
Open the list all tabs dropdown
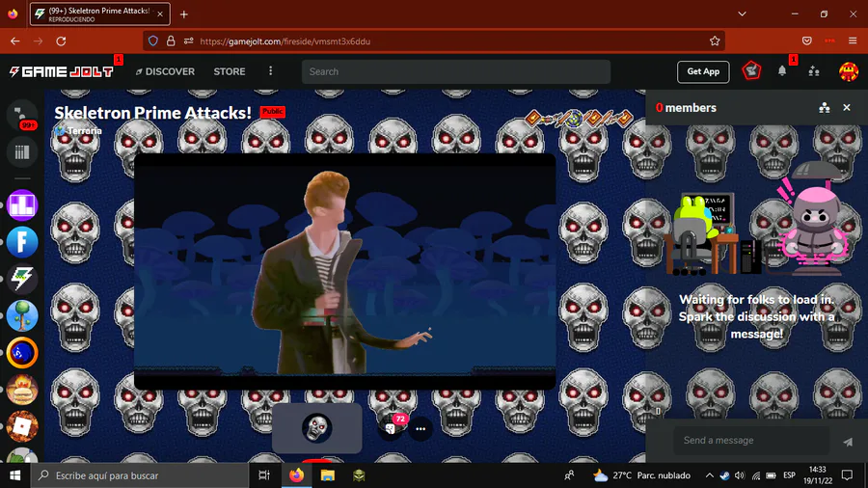point(742,14)
